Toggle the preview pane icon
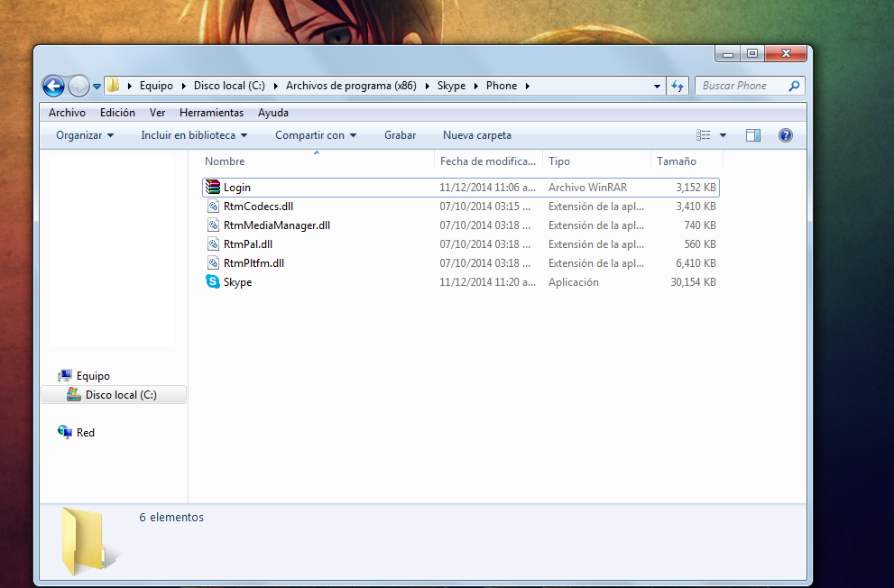This screenshot has width=894, height=588. coord(753,135)
